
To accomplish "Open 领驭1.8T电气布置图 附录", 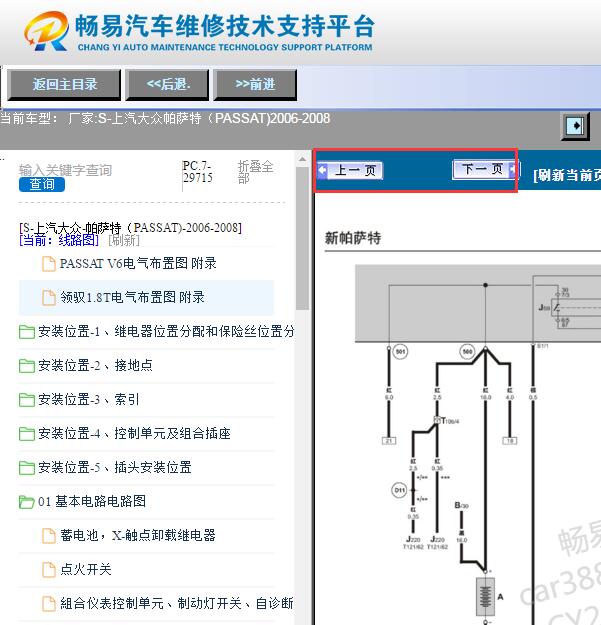I will point(132,297).
